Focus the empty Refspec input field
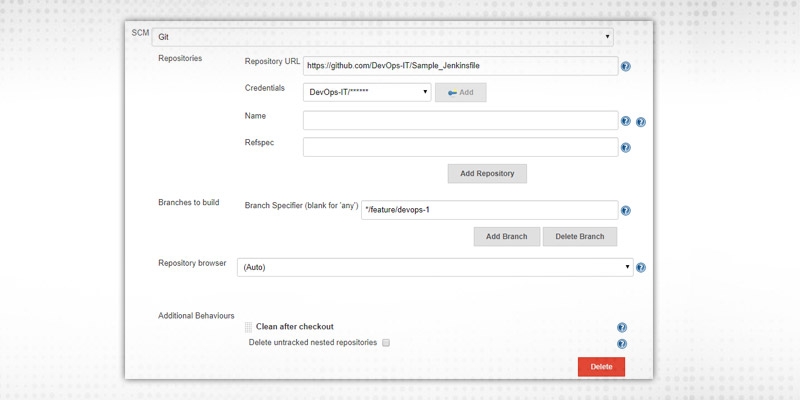This screenshot has width=800, height=400. [x=461, y=147]
